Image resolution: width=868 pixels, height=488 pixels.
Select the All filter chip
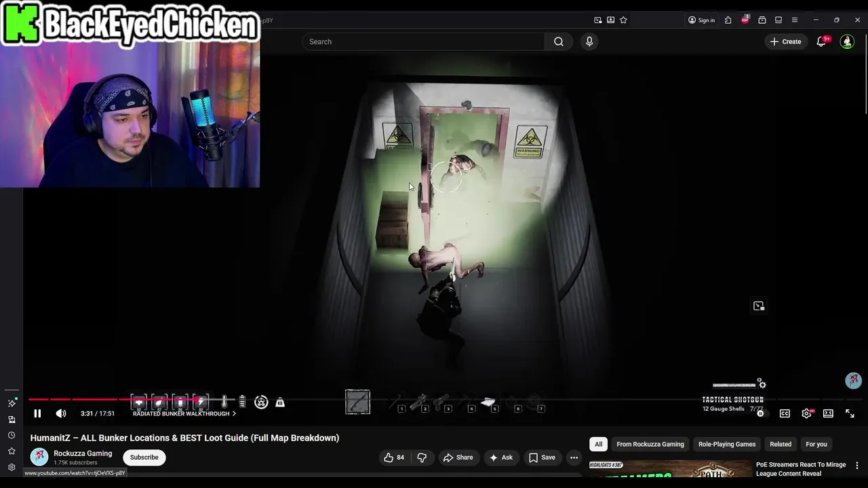pos(598,444)
